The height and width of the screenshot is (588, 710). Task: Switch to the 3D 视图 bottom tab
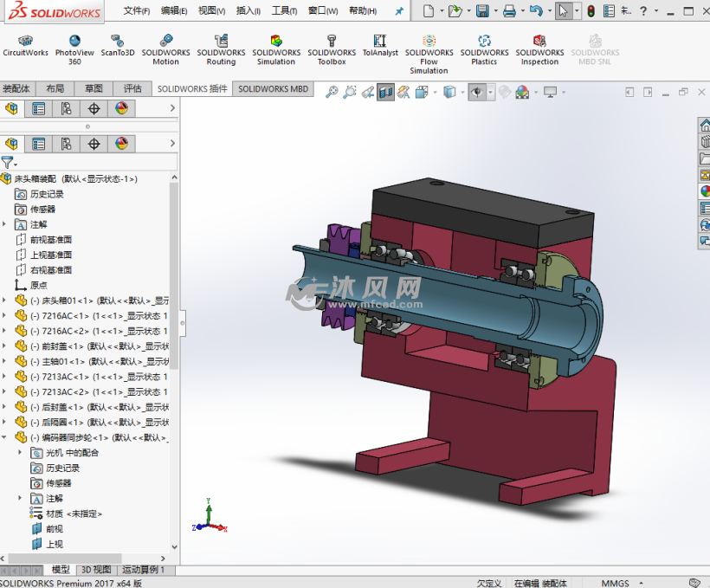pos(96,570)
